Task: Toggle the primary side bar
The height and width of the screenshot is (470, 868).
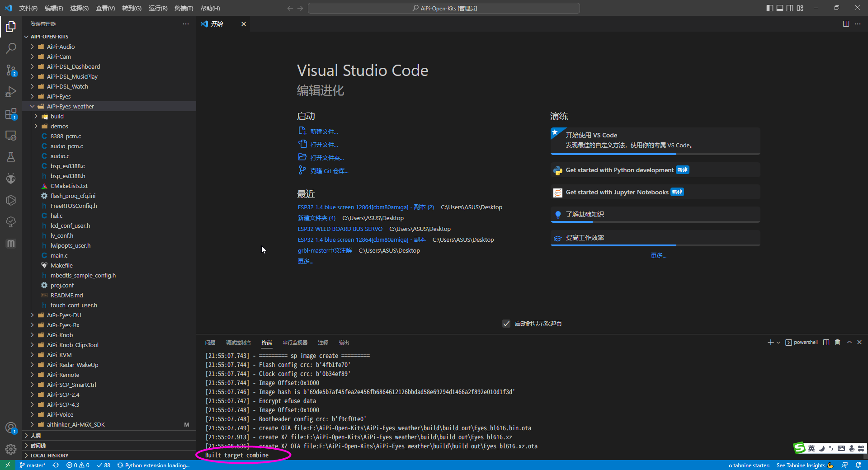Action: coord(769,8)
